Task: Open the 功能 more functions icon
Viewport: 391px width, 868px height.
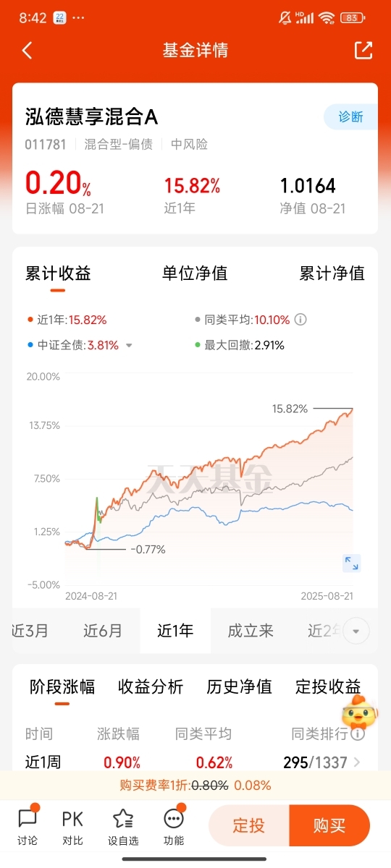Action: [174, 825]
